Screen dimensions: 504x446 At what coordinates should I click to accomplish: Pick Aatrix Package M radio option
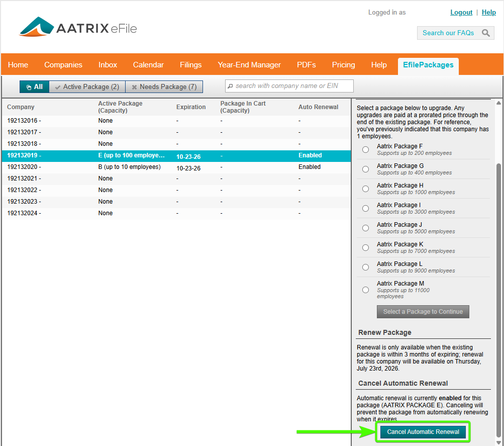365,290
